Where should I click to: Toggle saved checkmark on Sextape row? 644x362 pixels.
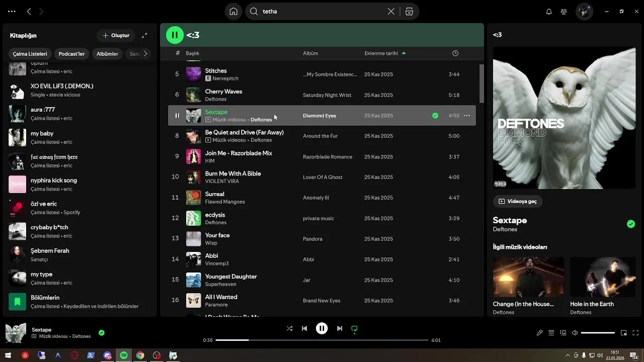[435, 116]
